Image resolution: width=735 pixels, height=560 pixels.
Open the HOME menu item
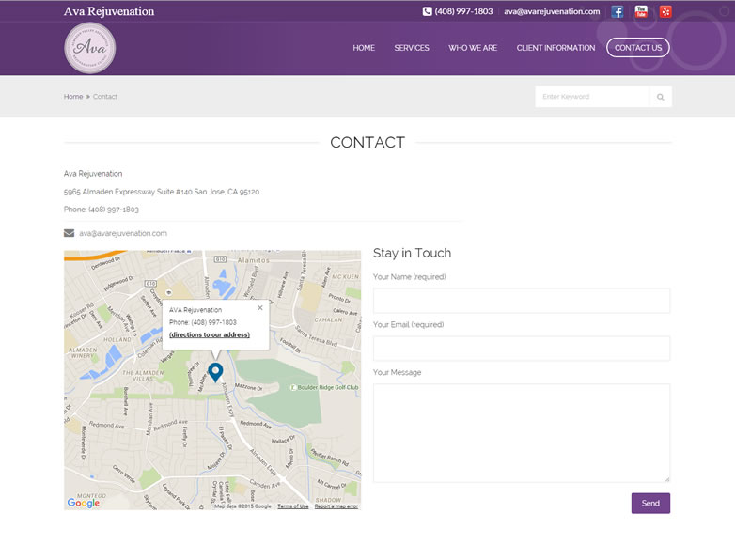(x=364, y=48)
